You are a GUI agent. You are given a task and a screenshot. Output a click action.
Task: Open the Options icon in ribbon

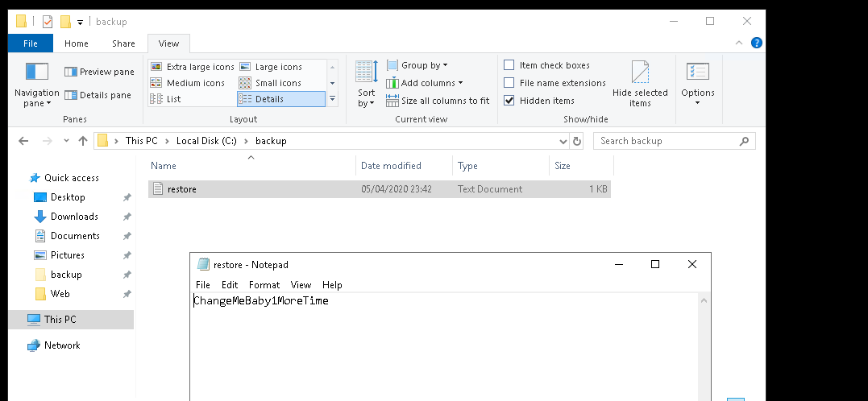click(697, 72)
